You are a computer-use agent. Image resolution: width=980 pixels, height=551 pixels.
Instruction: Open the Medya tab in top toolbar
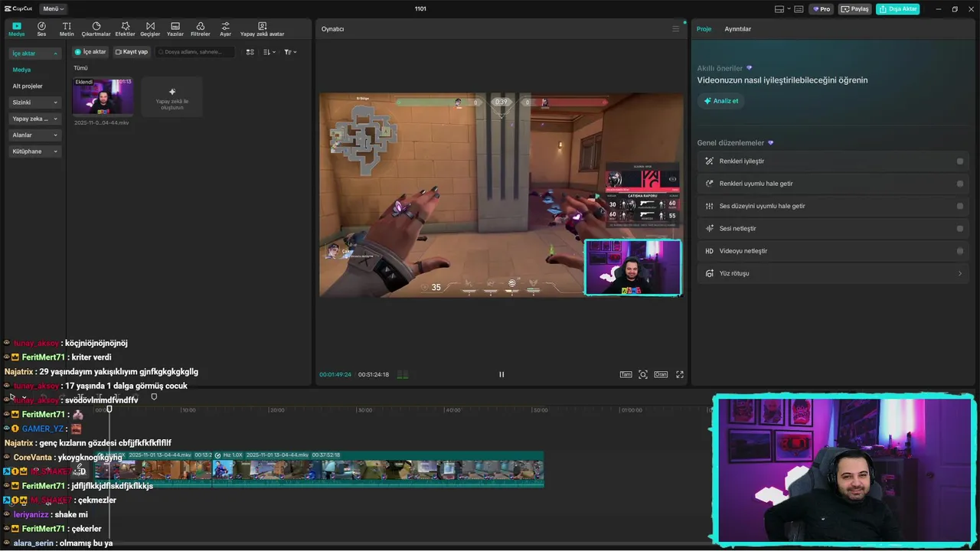coord(16,29)
